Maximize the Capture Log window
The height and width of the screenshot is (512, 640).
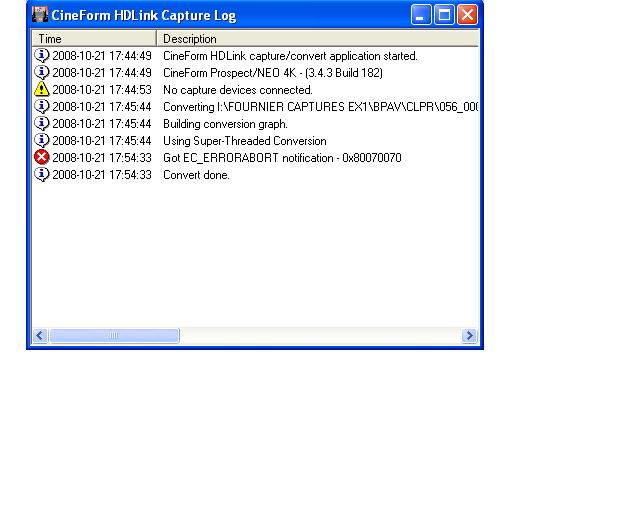(x=444, y=15)
